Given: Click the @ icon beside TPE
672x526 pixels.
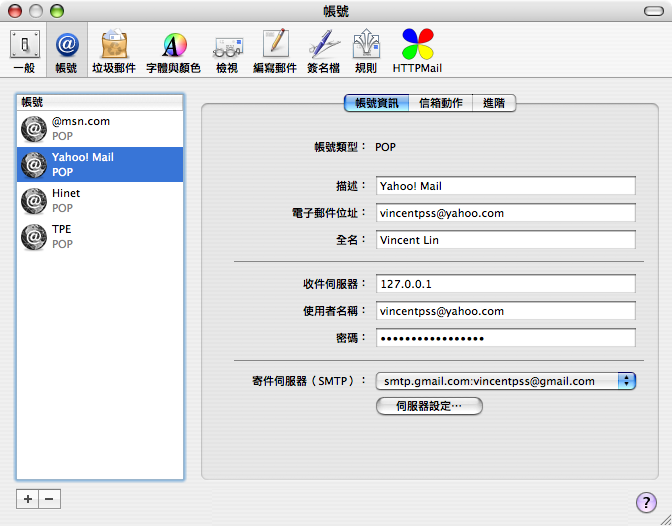Looking at the screenshot, I should pos(34,237).
